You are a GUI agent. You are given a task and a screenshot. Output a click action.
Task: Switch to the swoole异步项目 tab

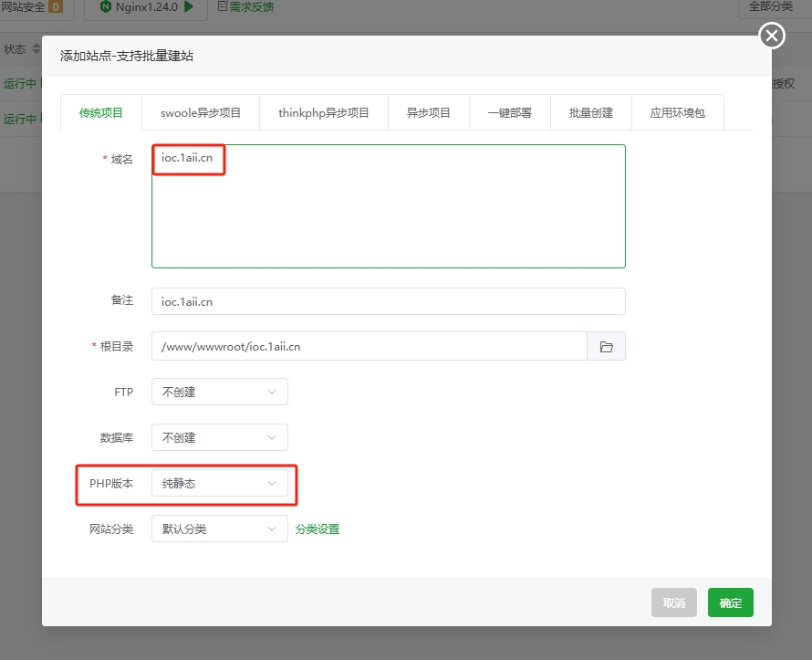pos(200,111)
